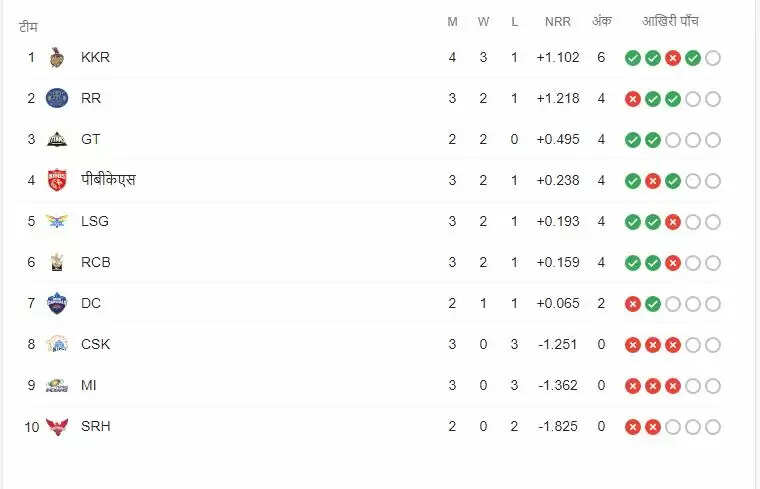Open the KKR team name link
The height and width of the screenshot is (489, 760).
[95, 57]
